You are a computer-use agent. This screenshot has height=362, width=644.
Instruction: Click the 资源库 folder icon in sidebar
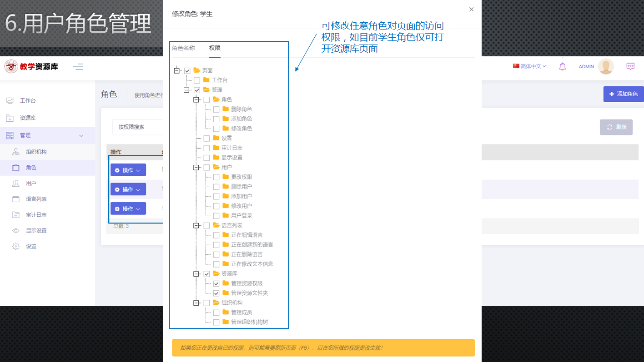pyautogui.click(x=10, y=118)
